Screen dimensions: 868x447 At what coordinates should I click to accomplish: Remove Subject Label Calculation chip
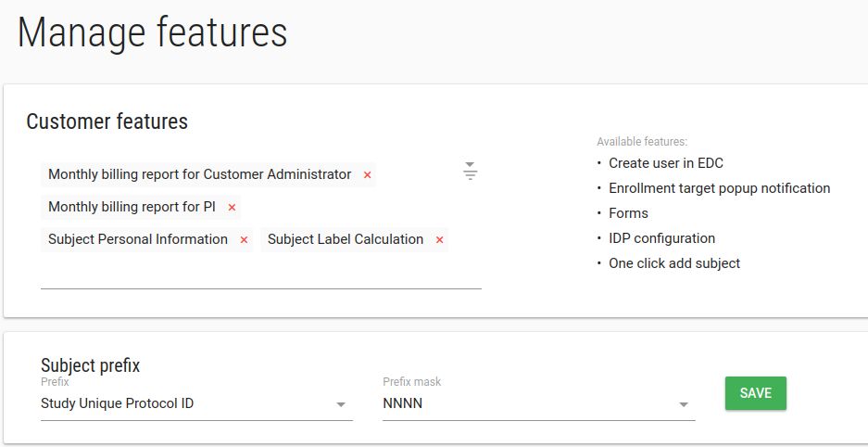tap(439, 240)
